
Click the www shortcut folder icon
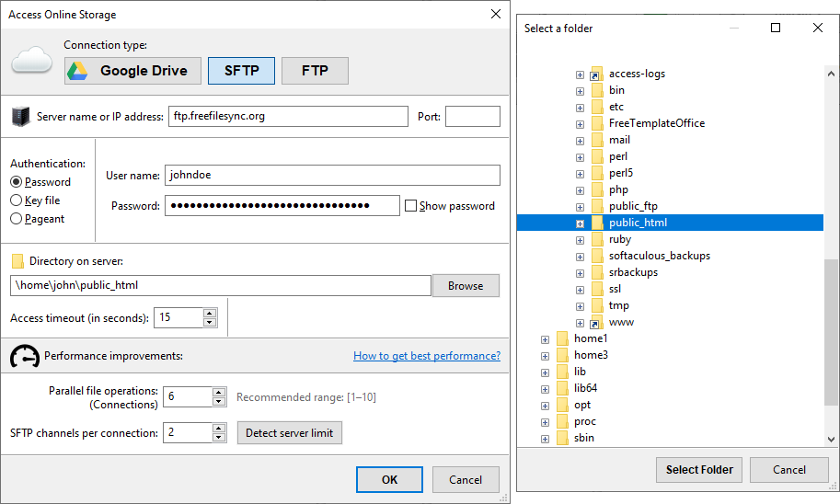pos(596,322)
